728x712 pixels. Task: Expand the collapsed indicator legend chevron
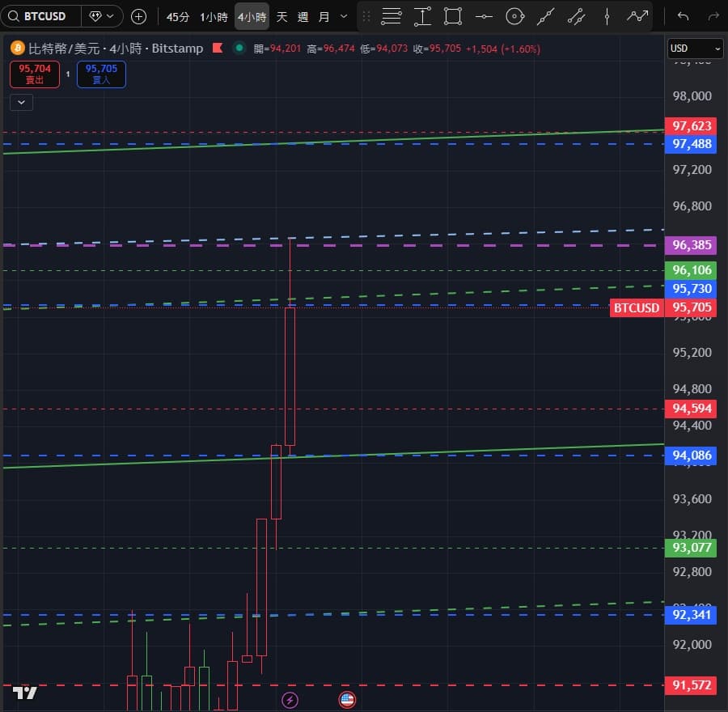click(21, 102)
